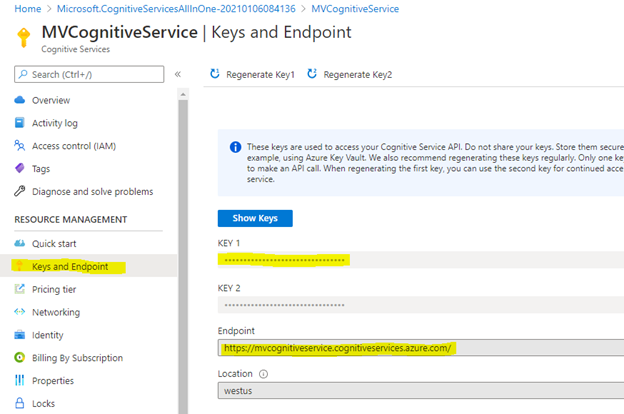Click Regenerate Key1 refresh icon

[x=214, y=74]
